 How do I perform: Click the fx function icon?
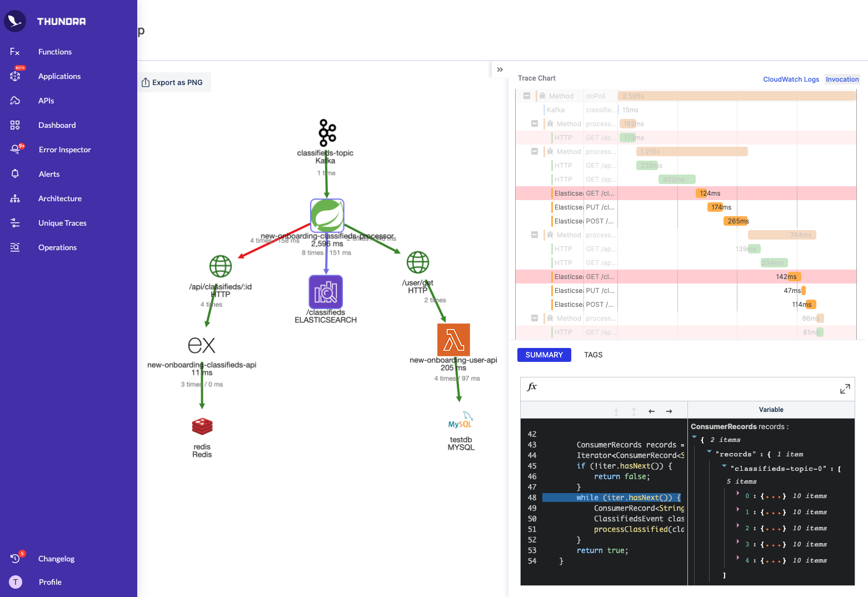(x=532, y=386)
